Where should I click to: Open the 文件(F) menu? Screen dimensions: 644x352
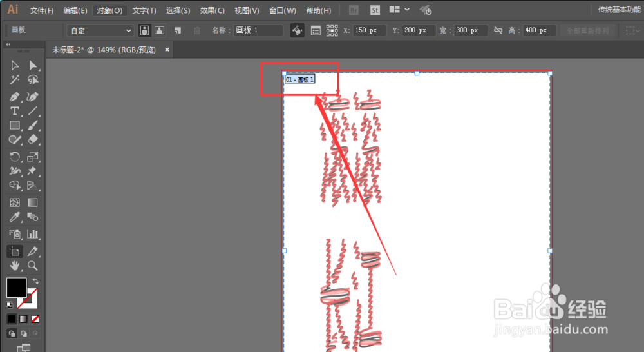(41, 10)
